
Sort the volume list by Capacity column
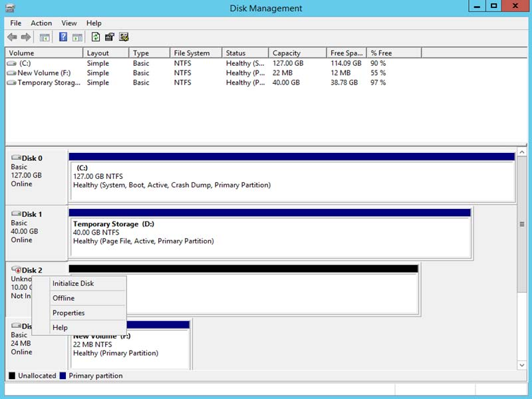pyautogui.click(x=287, y=53)
